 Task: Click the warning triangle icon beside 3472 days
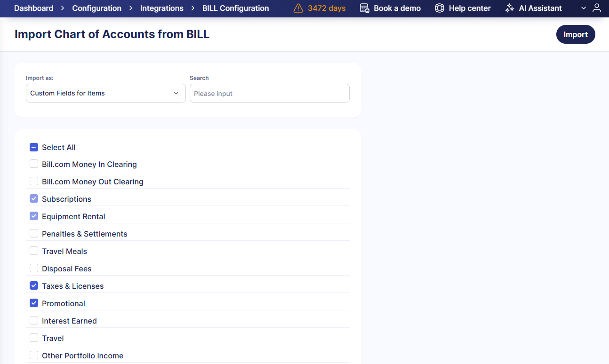click(x=298, y=8)
